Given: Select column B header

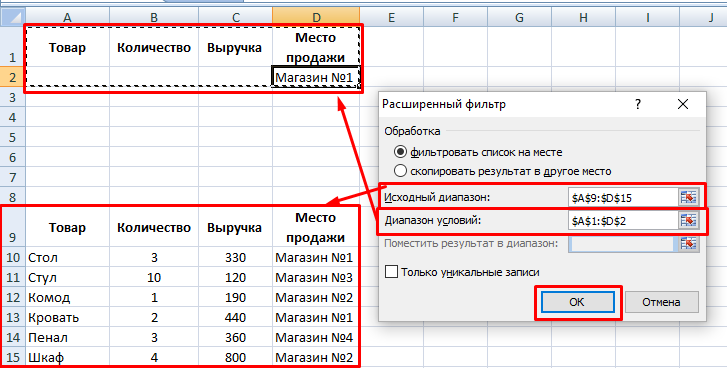Looking at the screenshot, I should 154,18.
